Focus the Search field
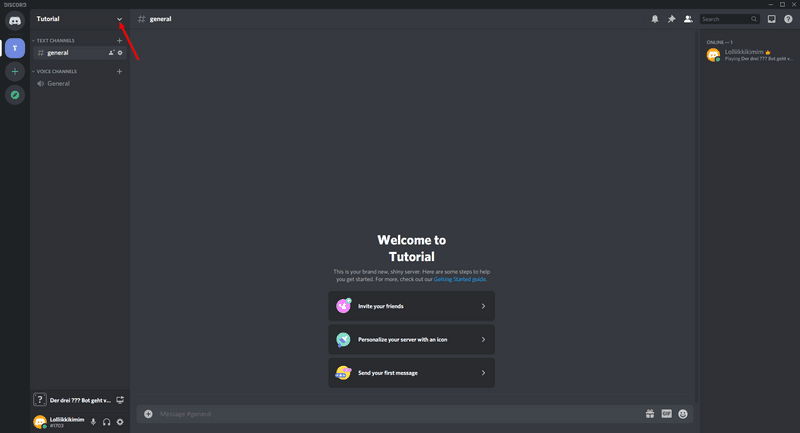This screenshot has width=800, height=433. pyautogui.click(x=730, y=19)
